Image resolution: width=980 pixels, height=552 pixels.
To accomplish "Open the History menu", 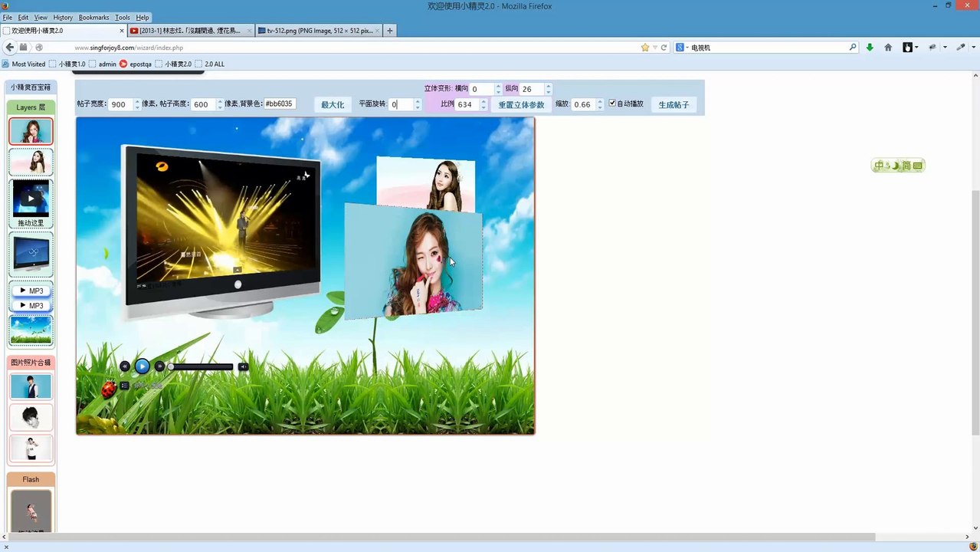I will [x=63, y=17].
